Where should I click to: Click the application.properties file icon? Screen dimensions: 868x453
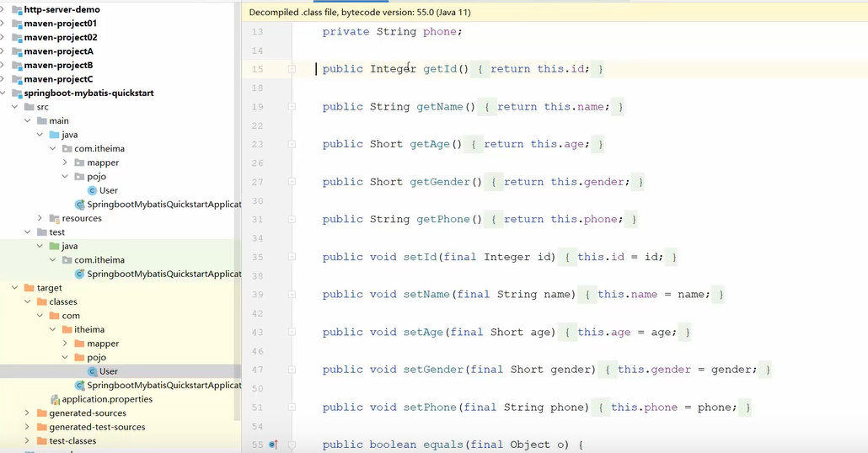click(55, 399)
